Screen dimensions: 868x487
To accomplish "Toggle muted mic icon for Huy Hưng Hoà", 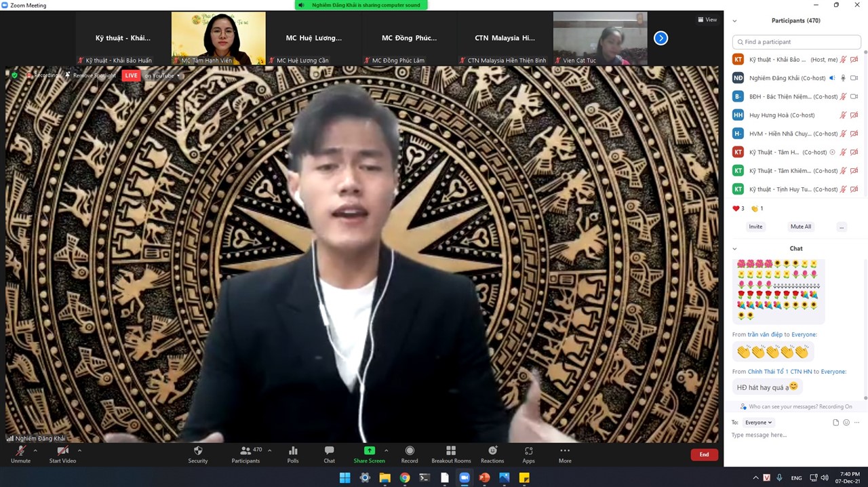I will [844, 115].
